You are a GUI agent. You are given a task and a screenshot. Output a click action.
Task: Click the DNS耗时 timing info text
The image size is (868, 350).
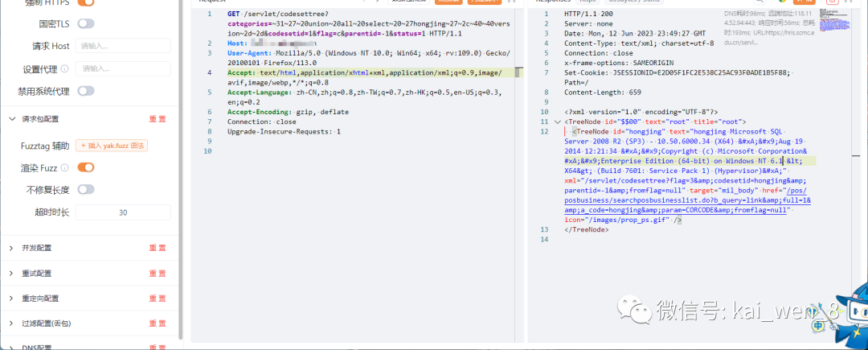pos(770,27)
